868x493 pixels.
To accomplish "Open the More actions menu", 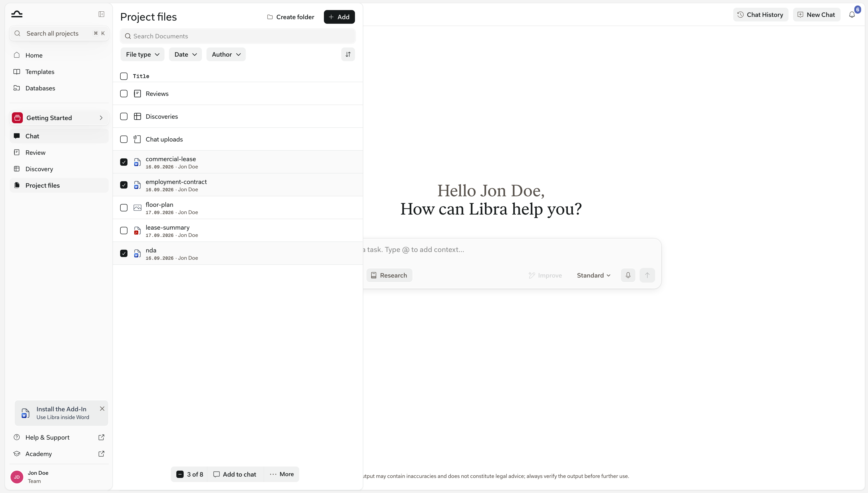I will point(282,474).
